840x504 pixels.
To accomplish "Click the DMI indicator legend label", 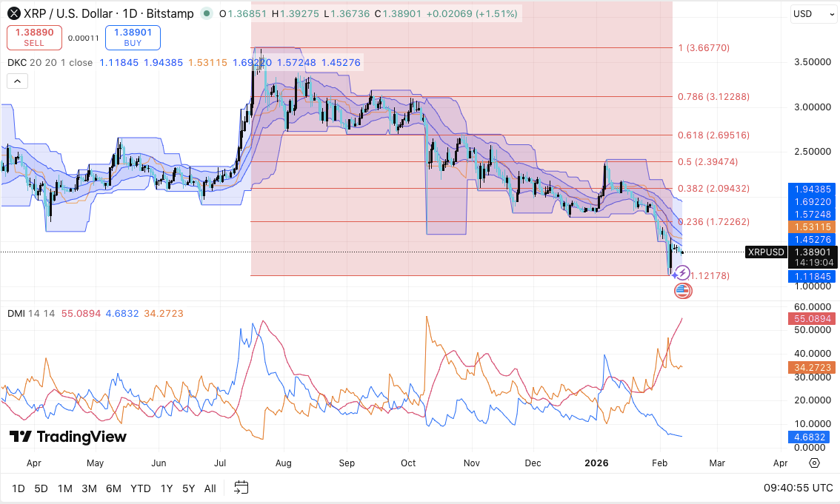I will [x=18, y=314].
